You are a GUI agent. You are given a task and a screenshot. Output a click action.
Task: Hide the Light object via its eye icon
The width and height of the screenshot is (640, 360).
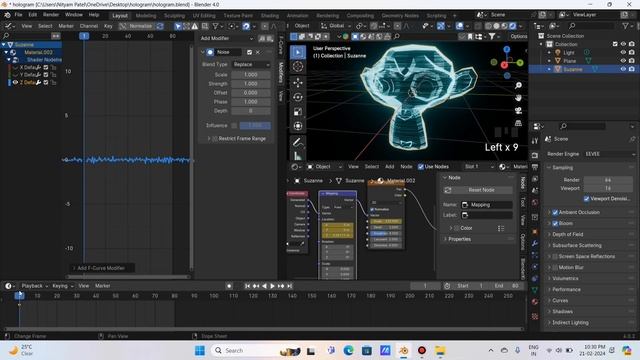[623, 53]
